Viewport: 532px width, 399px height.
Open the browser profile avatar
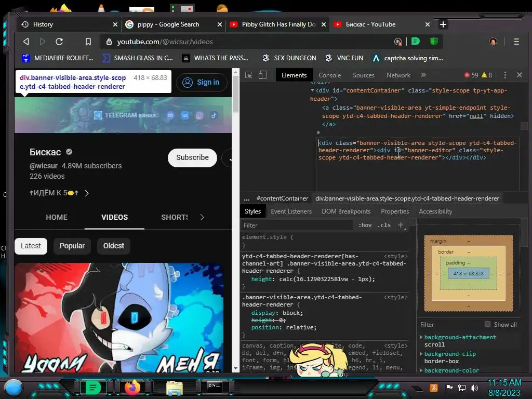tap(493, 42)
